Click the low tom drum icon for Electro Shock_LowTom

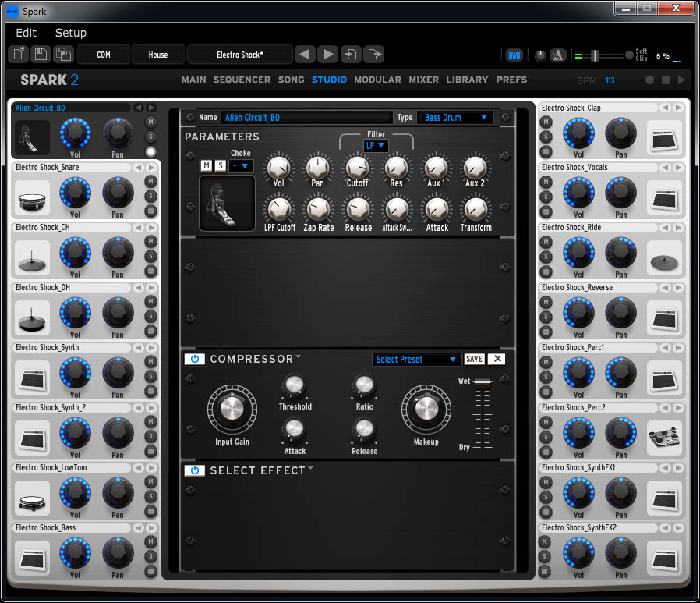click(x=32, y=498)
